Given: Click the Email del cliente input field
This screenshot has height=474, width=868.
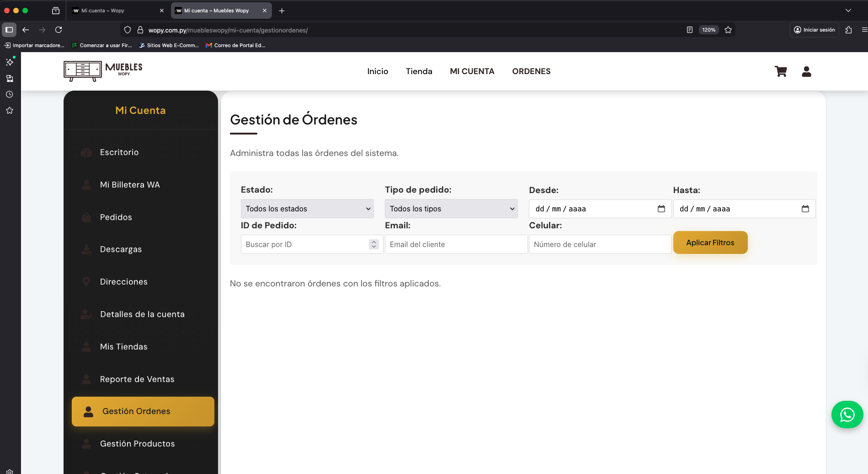Looking at the screenshot, I should 456,244.
